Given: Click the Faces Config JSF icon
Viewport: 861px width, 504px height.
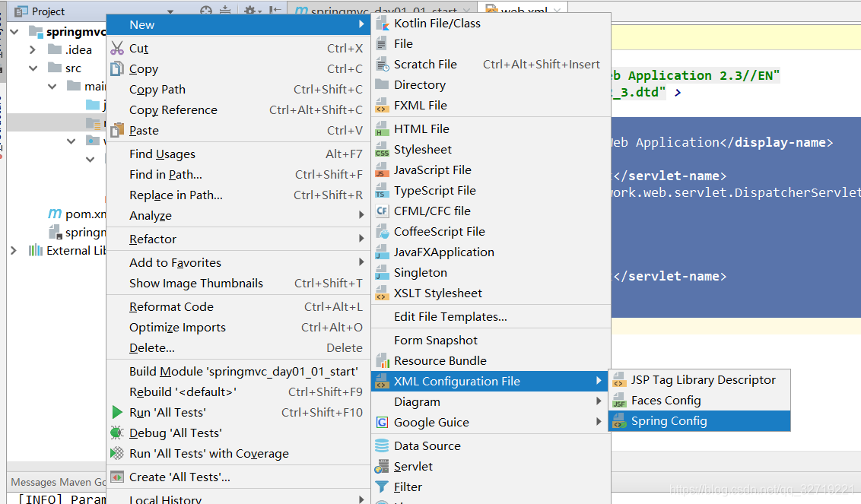Looking at the screenshot, I should 619,401.
